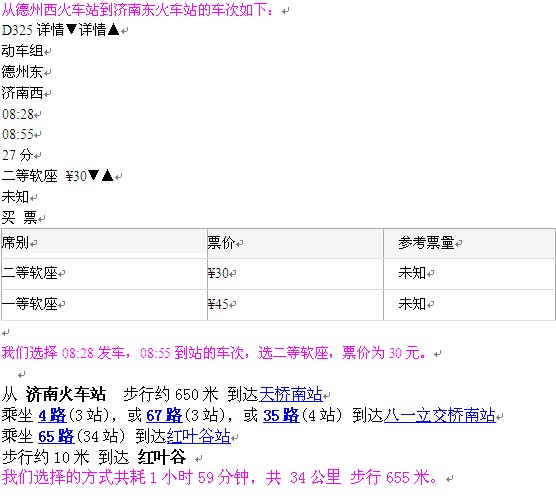Image resolution: width=556 pixels, height=499 pixels.
Task: Follow the 八一立交桥南站 link
Action: [439, 415]
